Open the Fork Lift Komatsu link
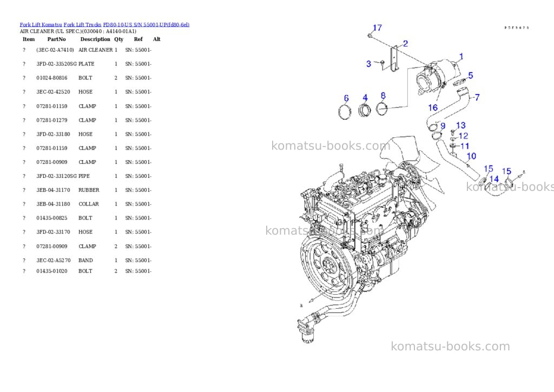This screenshot has width=554, height=392. point(41,25)
